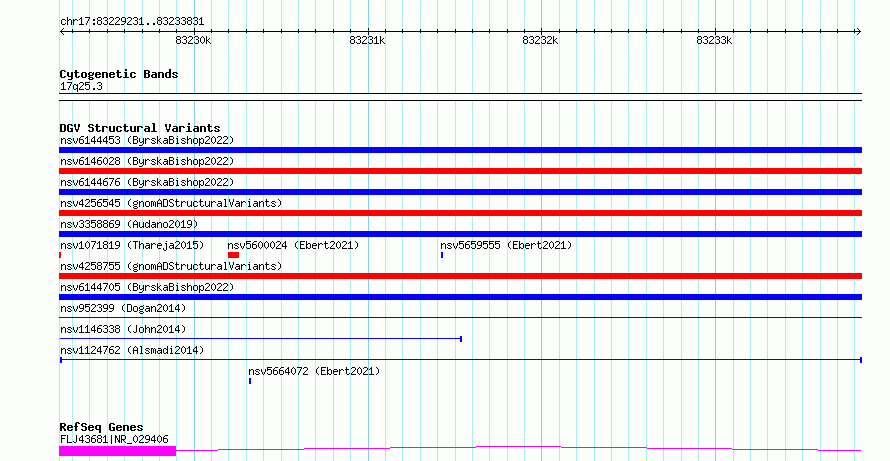Image resolution: width=890 pixels, height=461 pixels.
Task: Click the small red nsv5600024 variant block
Action: coord(233,255)
